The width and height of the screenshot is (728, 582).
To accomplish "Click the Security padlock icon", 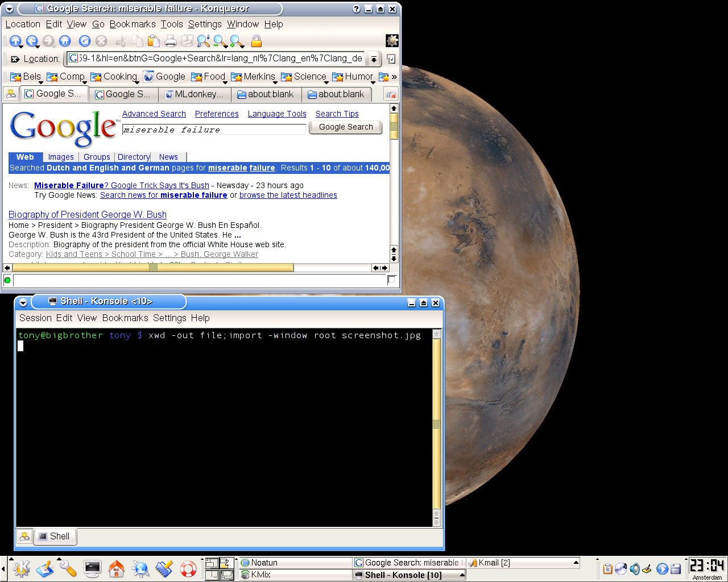I will click(256, 41).
